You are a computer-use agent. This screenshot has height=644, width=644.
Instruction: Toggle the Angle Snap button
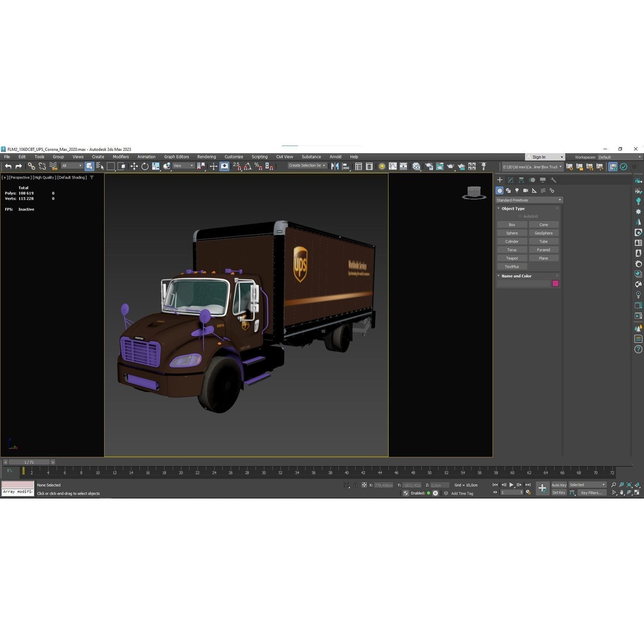[247, 166]
